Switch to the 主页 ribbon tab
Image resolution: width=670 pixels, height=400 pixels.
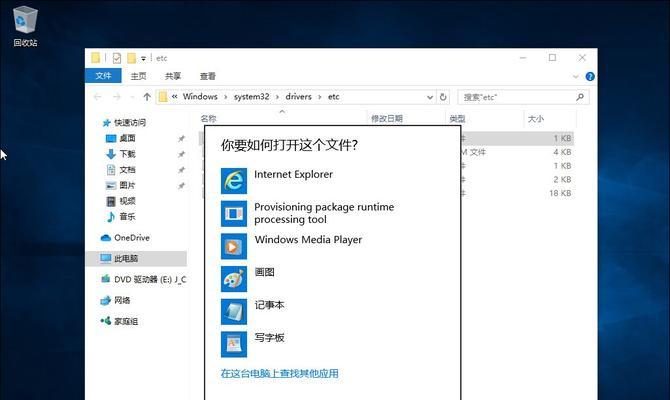click(138, 76)
